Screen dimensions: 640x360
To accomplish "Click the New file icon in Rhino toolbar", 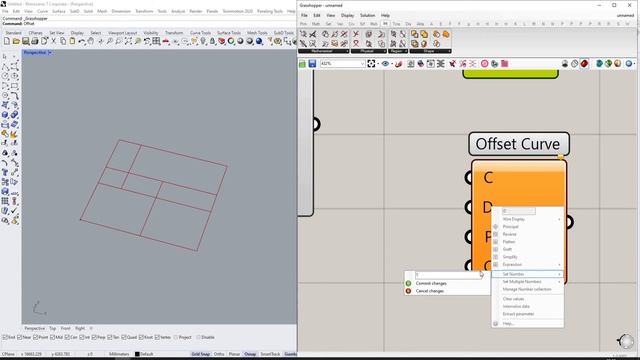I will (7, 41).
